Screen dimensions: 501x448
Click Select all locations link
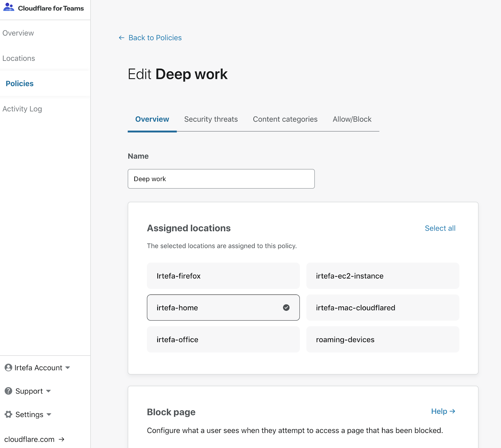440,228
